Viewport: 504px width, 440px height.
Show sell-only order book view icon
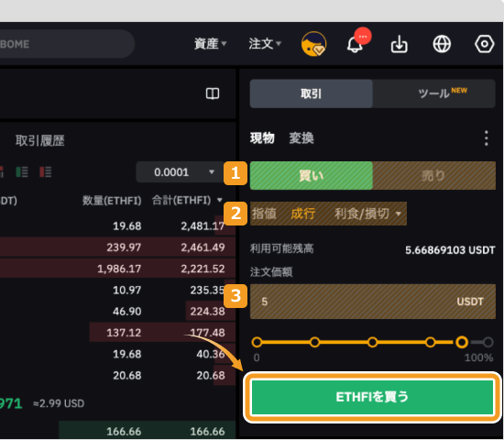tap(45, 171)
